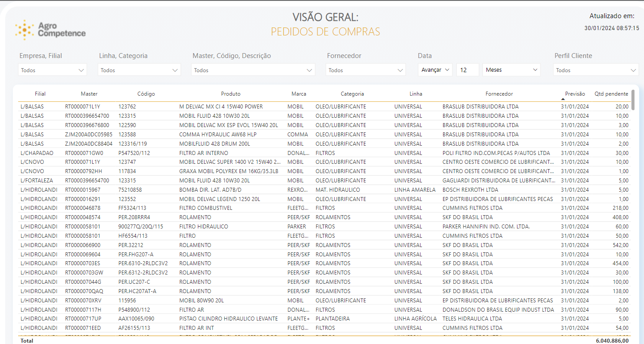
Task: Select code cell PER.UC207-C
Action: (x=134, y=282)
